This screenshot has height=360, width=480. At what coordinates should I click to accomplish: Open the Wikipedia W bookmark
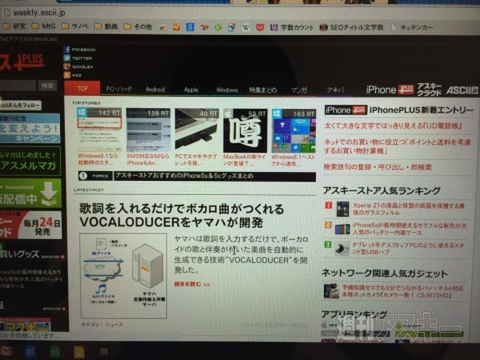click(246, 27)
